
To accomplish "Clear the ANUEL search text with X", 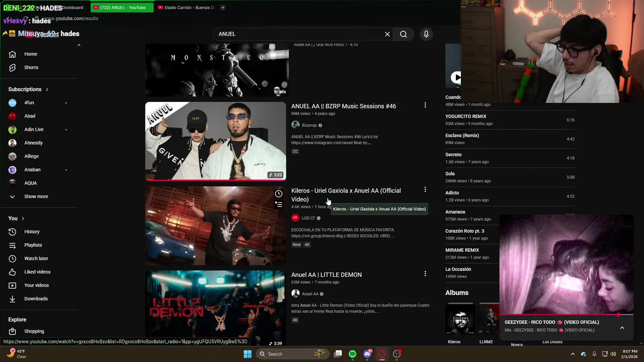I will tap(387, 34).
